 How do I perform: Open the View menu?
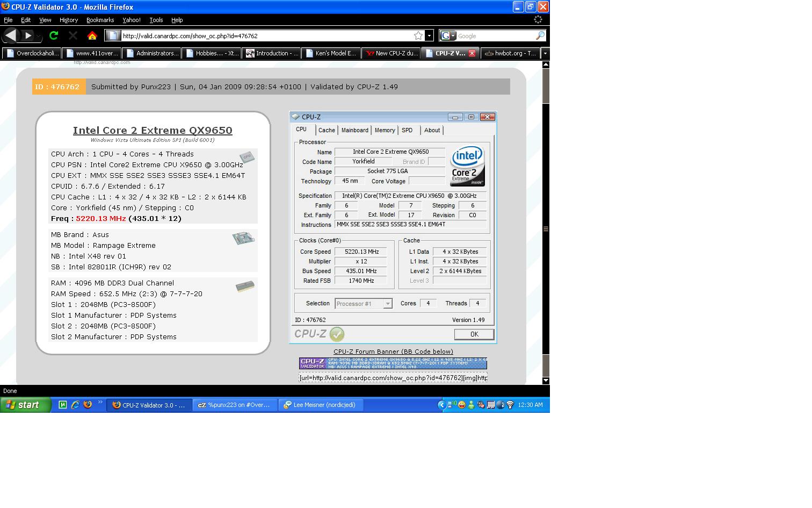pos(45,20)
